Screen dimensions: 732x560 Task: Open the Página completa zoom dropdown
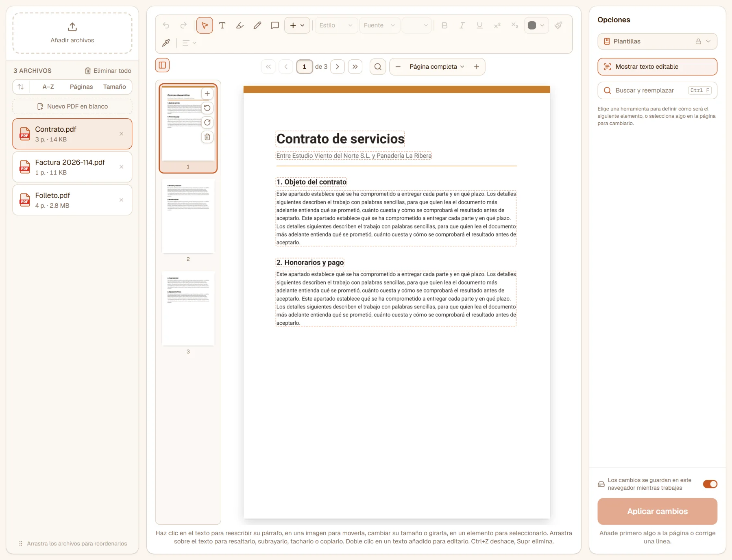[x=437, y=67]
